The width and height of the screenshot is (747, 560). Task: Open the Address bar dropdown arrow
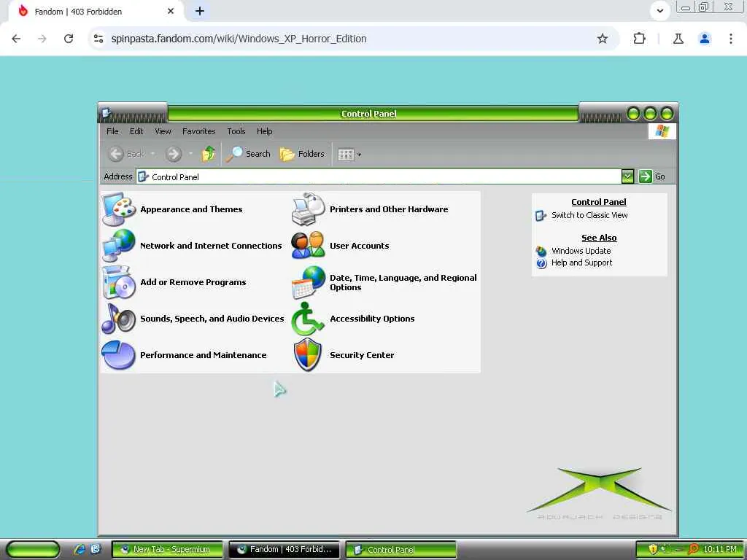(x=627, y=176)
